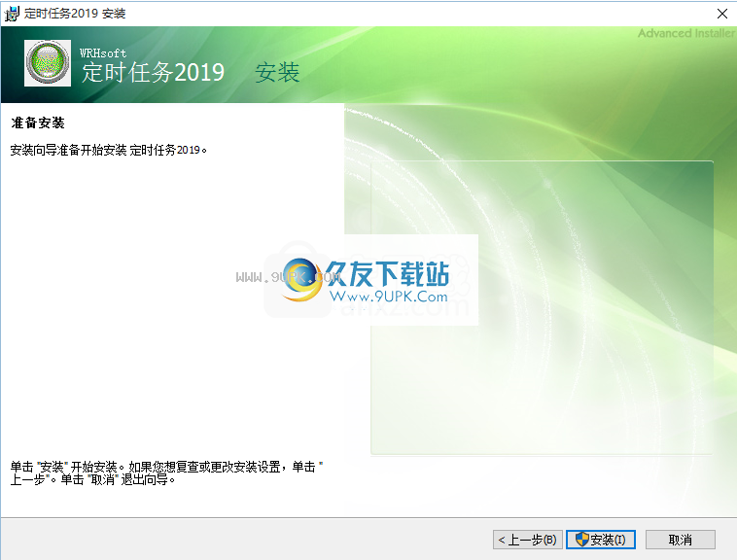Select the 准备安装 heading text
The width and height of the screenshot is (737, 560).
coord(38,123)
